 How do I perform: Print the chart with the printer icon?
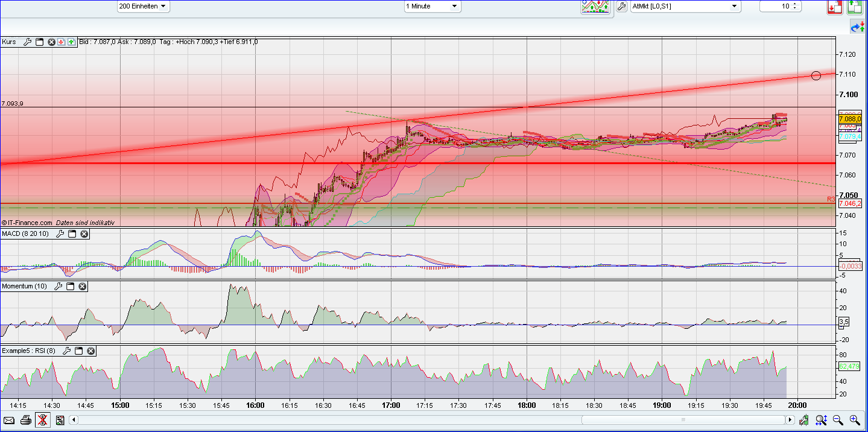tap(26, 420)
